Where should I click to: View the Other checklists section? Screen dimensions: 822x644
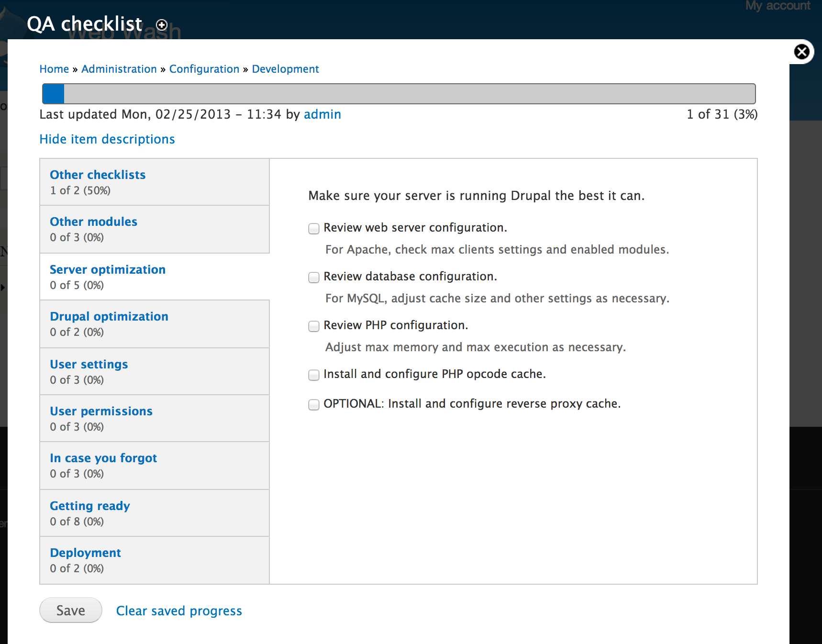pyautogui.click(x=97, y=175)
